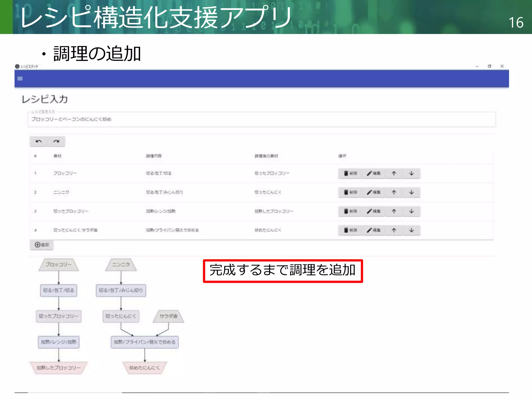Edit row 1 ブロッコリー step
532x399 pixels.
pos(374,173)
